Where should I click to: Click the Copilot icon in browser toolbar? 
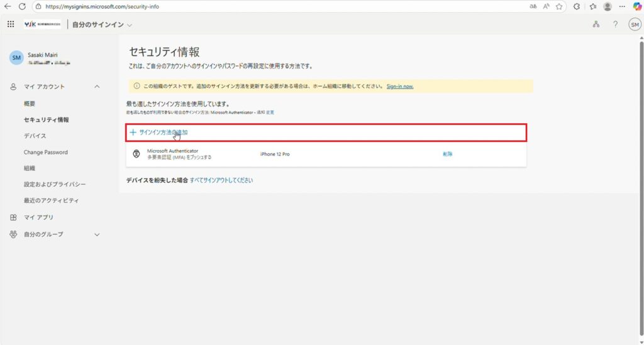[635, 6]
